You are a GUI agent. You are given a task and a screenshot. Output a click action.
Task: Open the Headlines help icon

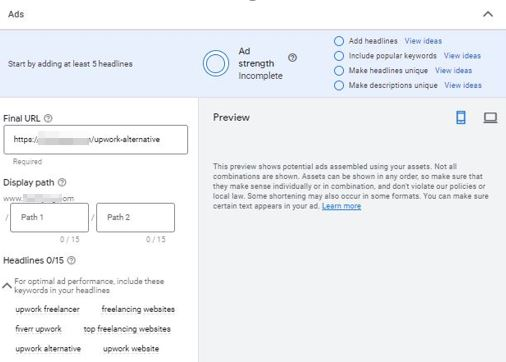point(71,260)
